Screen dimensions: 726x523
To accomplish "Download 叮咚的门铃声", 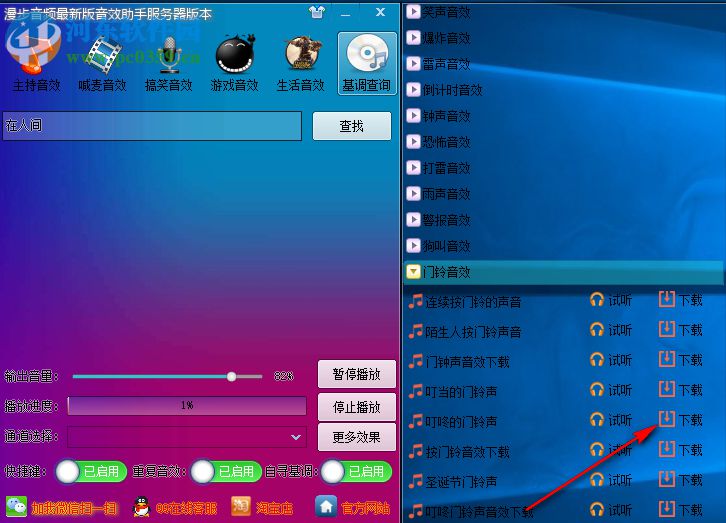I will click(x=681, y=420).
